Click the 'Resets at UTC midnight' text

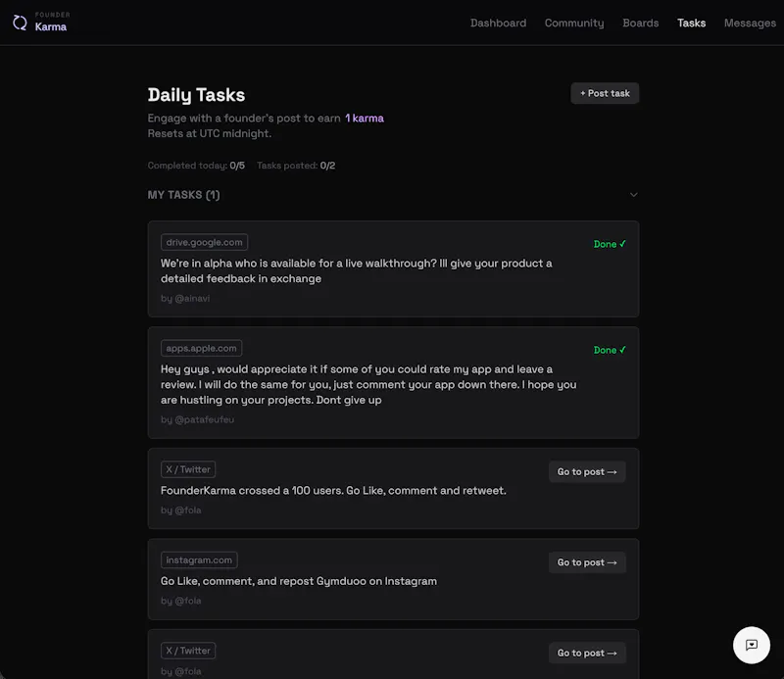click(210, 133)
